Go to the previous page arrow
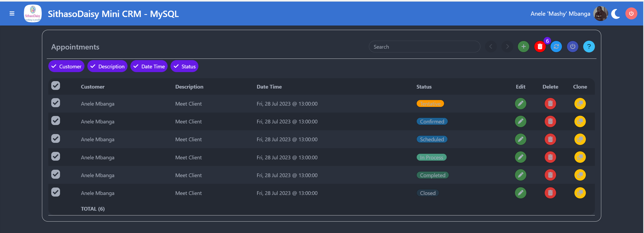Image resolution: width=644 pixels, height=233 pixels. click(x=491, y=47)
